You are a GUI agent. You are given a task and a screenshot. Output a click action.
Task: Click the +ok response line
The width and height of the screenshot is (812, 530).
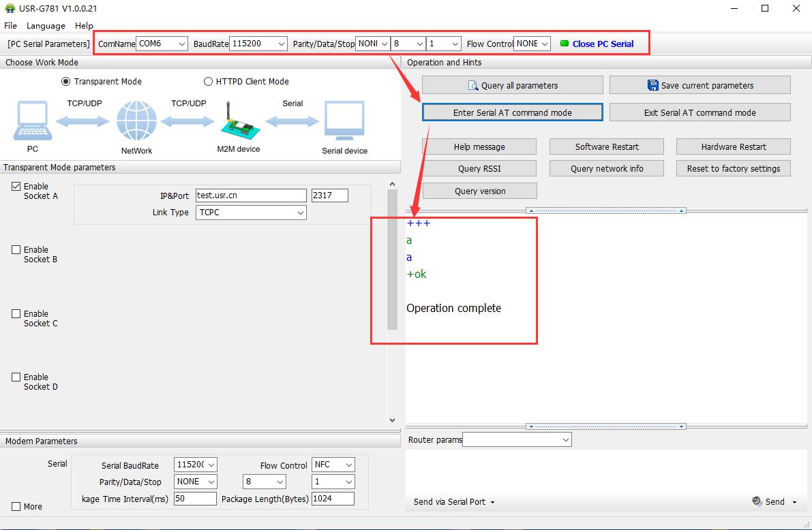[417, 275]
